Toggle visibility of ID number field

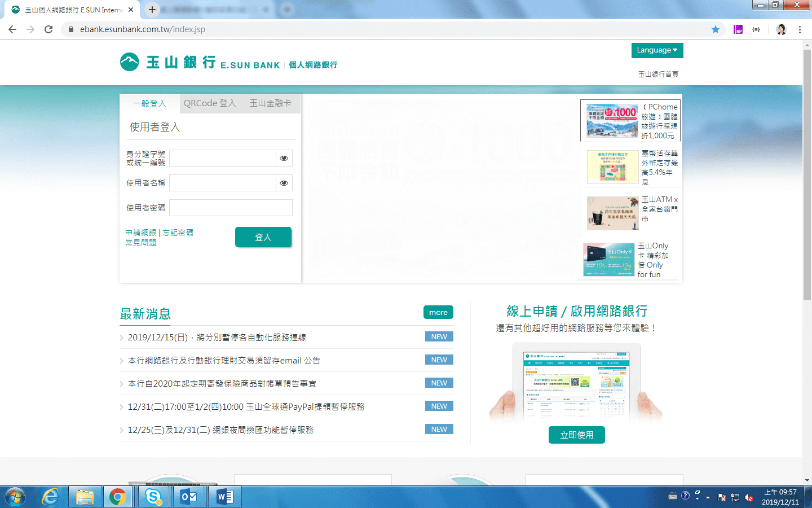tap(284, 158)
